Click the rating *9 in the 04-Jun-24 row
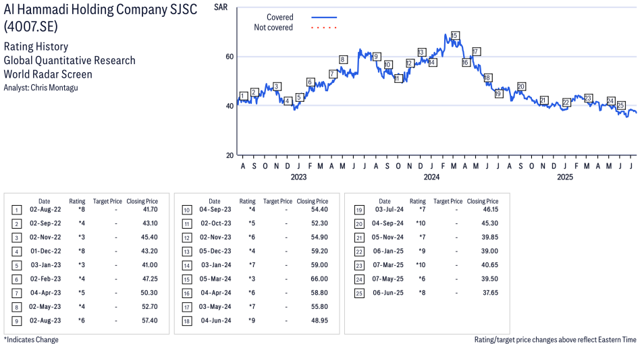 click(x=252, y=320)
